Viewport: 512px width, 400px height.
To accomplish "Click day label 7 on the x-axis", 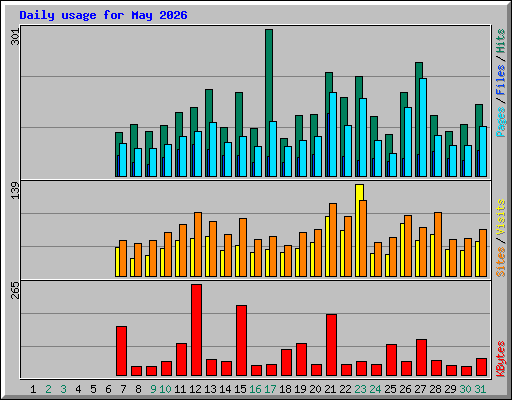I will tap(123, 389).
